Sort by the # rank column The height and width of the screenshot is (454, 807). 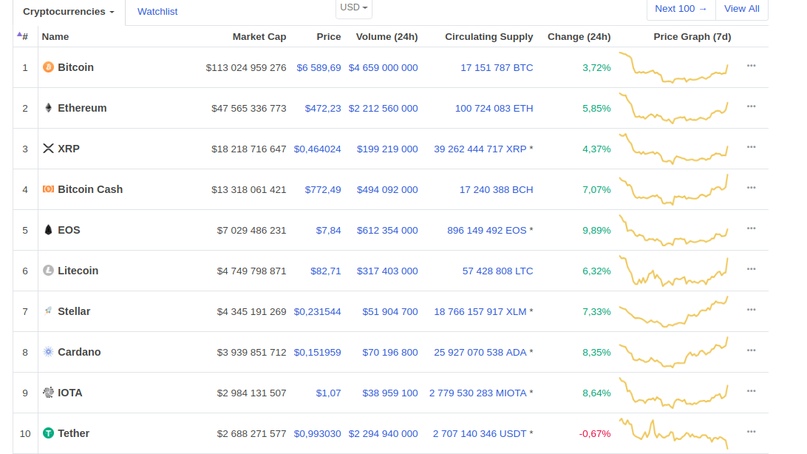[x=23, y=37]
